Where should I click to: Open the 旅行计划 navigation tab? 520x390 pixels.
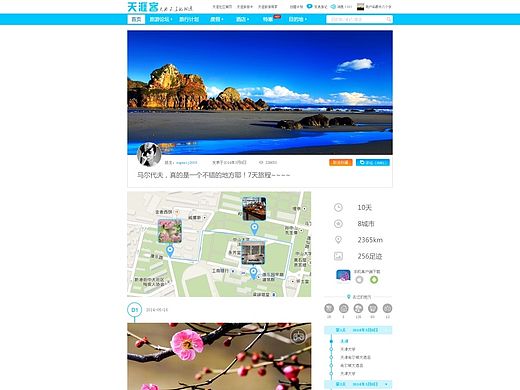pos(189,19)
